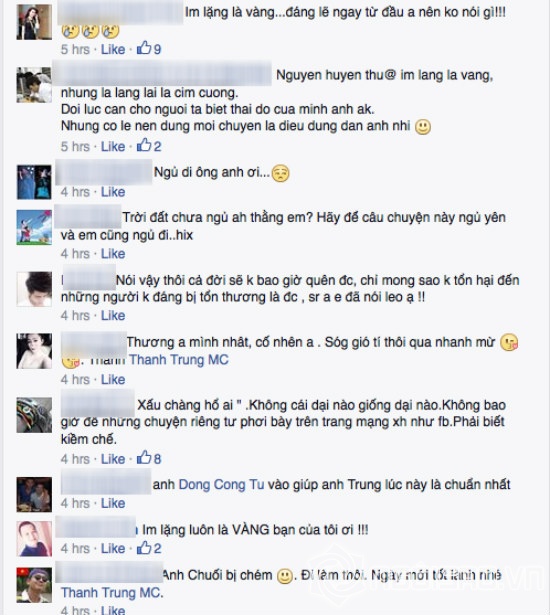Click the thumbs-up icon showing 8 likes
Viewport: 550px width, 615px height.
[x=144, y=457]
